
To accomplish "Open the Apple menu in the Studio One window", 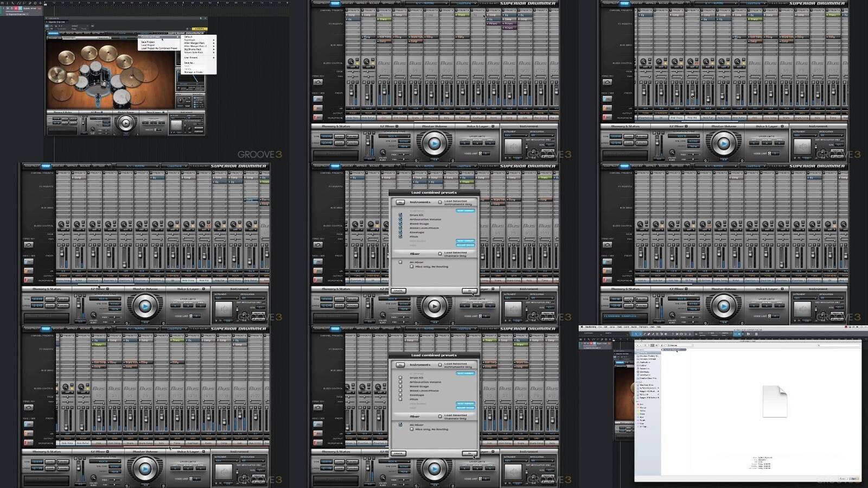I will [x=582, y=327].
